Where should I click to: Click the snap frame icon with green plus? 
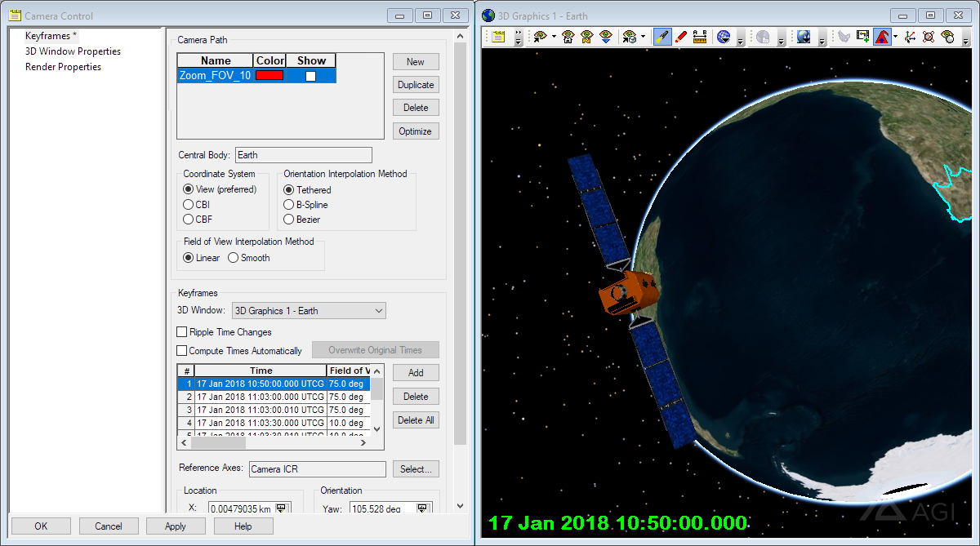(863, 37)
